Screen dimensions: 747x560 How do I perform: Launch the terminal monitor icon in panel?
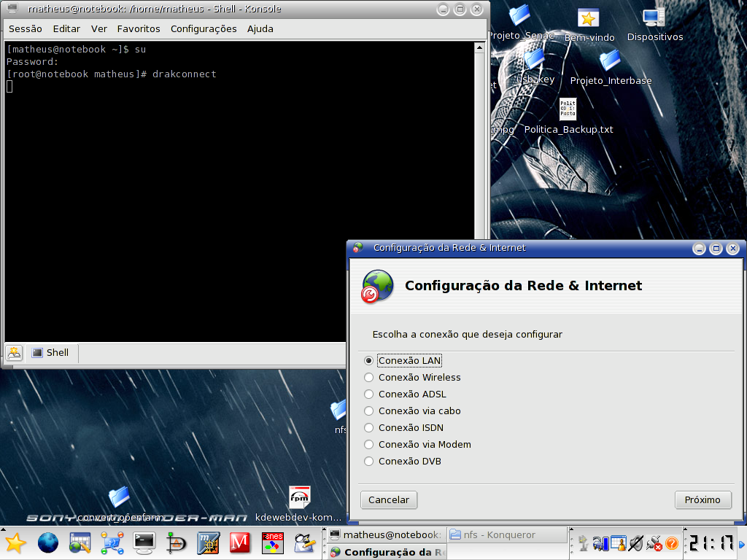click(144, 542)
